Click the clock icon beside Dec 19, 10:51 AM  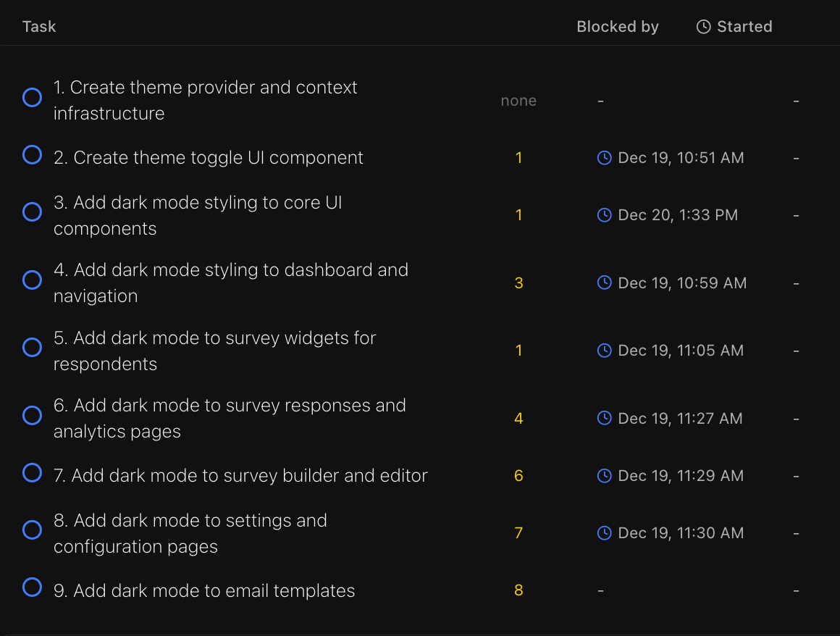pos(604,157)
